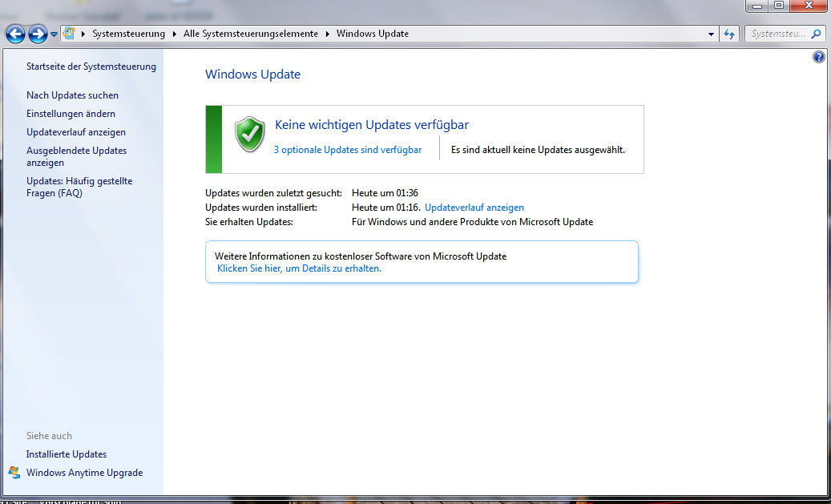Screen dimensions: 831x504
Task: Click text Es sind aktuell keine Updates ausgewählt
Action: tap(538, 150)
